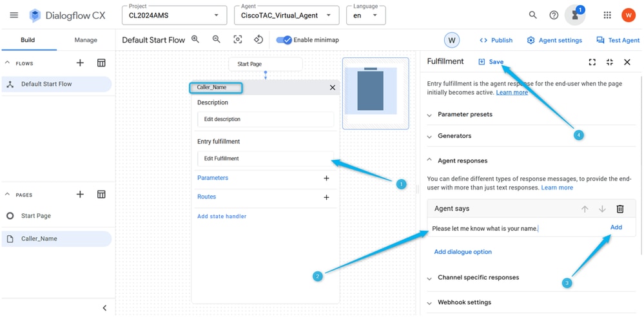
Task: Click the collaborator W avatar circle
Action: (452, 40)
